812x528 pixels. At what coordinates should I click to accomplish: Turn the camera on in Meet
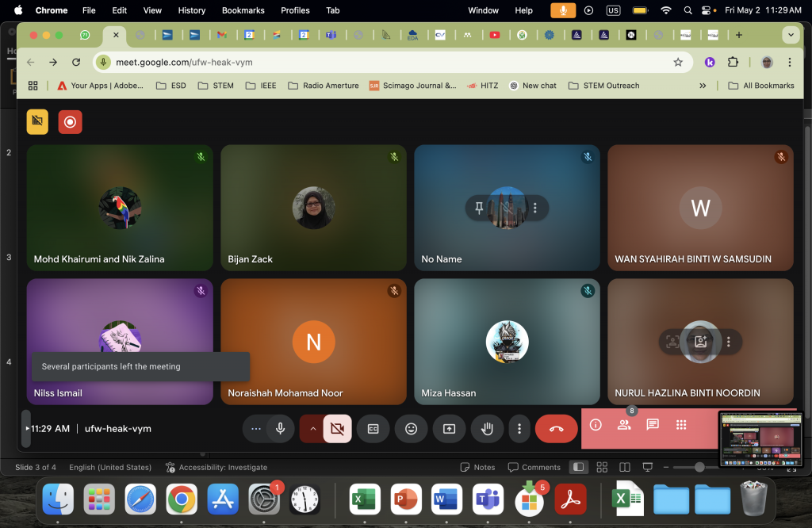click(337, 429)
